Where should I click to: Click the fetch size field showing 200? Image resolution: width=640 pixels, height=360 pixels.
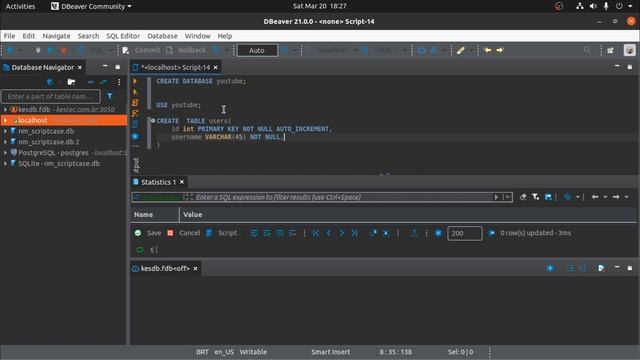[x=464, y=233]
